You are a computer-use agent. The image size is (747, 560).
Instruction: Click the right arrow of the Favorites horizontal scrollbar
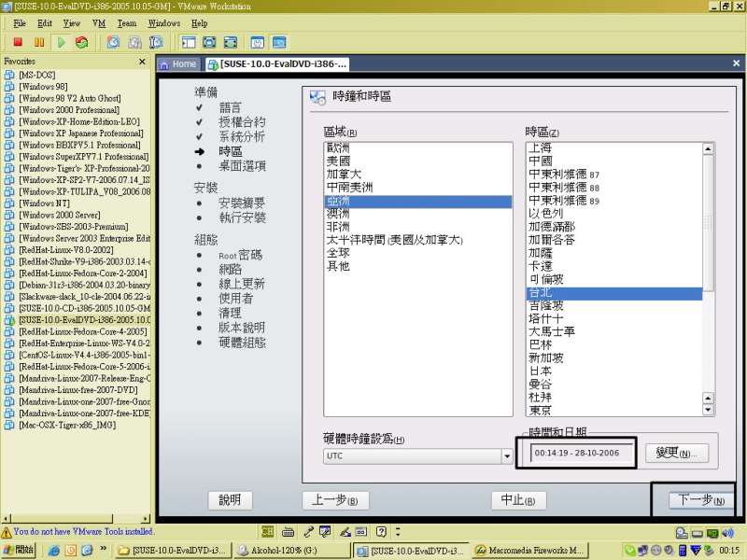146,519
